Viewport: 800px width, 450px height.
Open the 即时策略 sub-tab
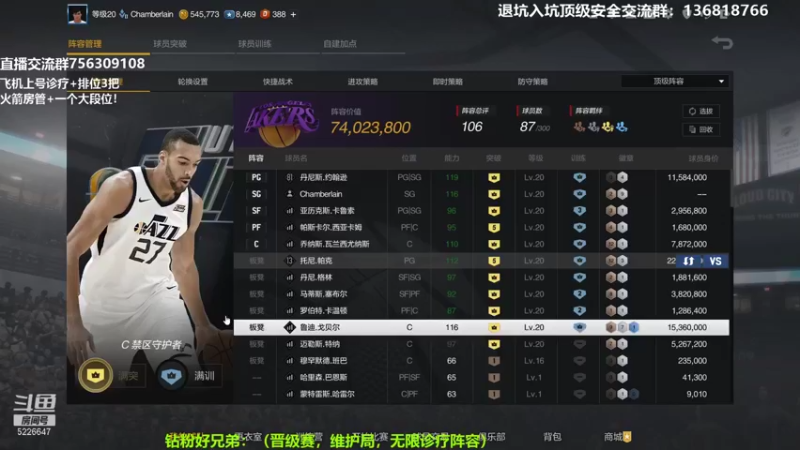[447, 82]
